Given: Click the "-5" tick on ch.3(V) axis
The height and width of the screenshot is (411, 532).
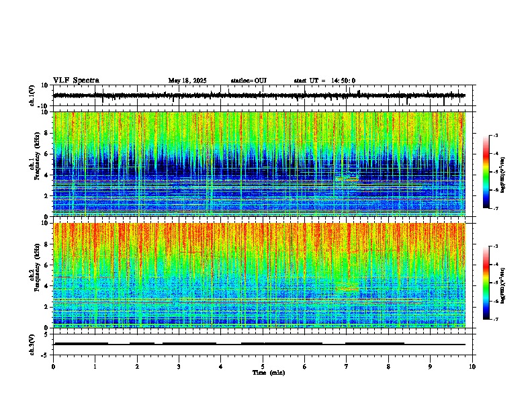Looking at the screenshot, I should point(45,355).
